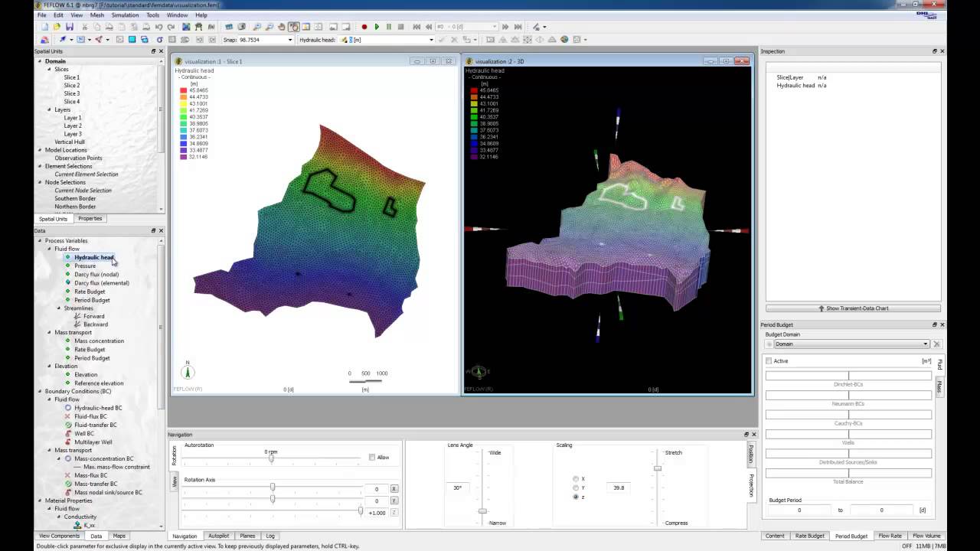Click the Forward streamlines icon
The width and height of the screenshot is (980, 551).
point(77,316)
